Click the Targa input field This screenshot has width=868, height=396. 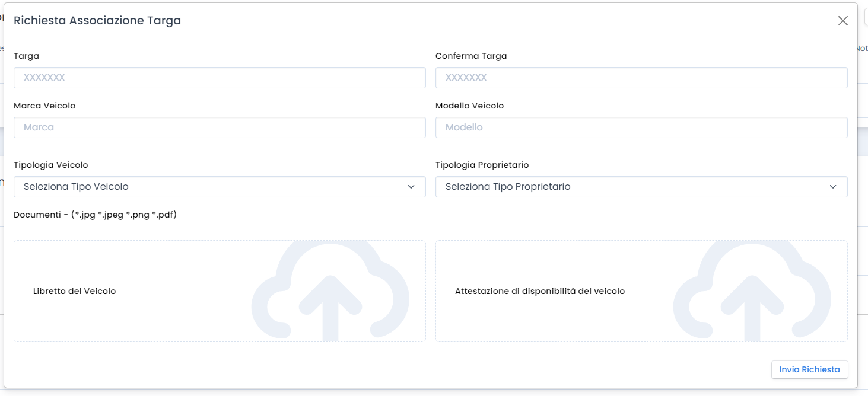point(220,78)
